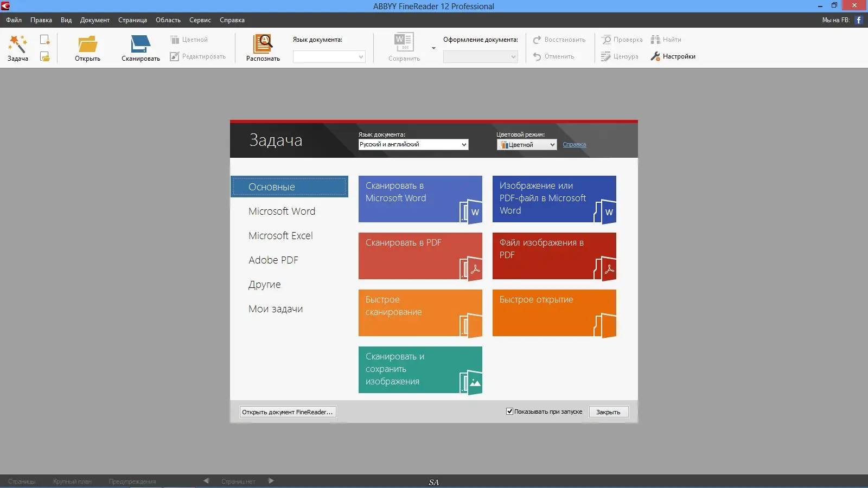Launch the Быстрое сканирование task
The width and height of the screenshot is (868, 488).
click(420, 313)
